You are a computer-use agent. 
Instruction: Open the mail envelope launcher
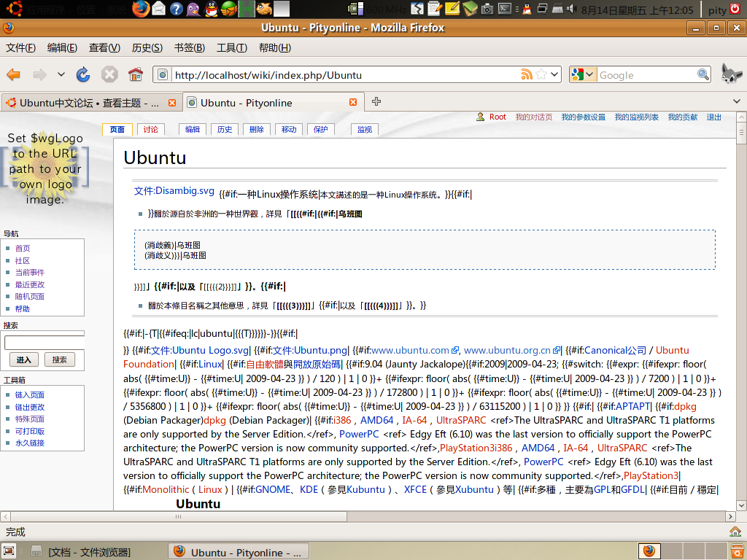point(158,9)
